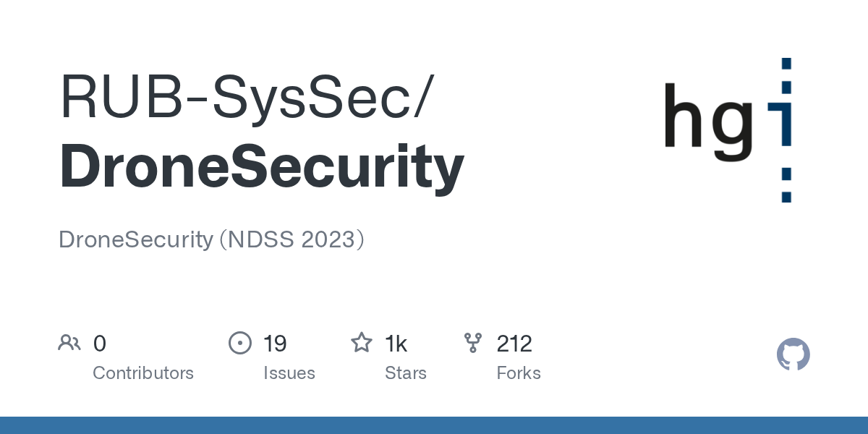
Task: Click the contributor count 0
Action: pyautogui.click(x=100, y=344)
